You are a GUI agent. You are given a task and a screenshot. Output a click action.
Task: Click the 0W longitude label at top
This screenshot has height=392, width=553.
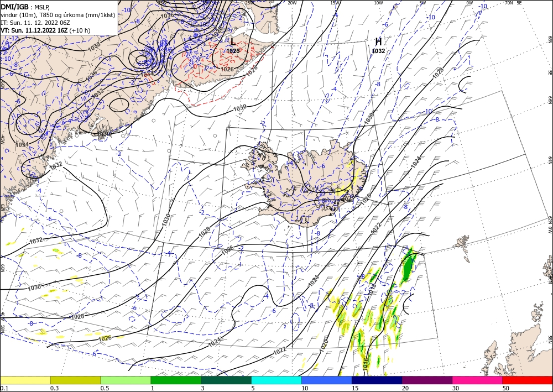pyautogui.click(x=469, y=3)
